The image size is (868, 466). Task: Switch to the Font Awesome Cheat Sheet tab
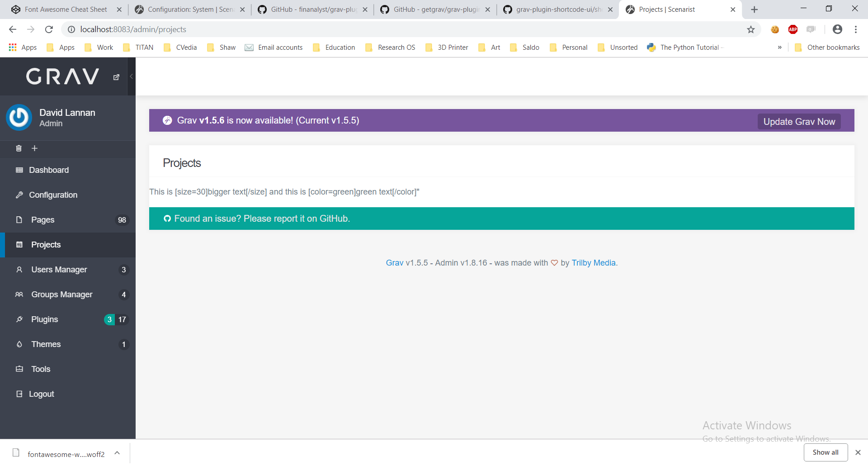pos(66,10)
